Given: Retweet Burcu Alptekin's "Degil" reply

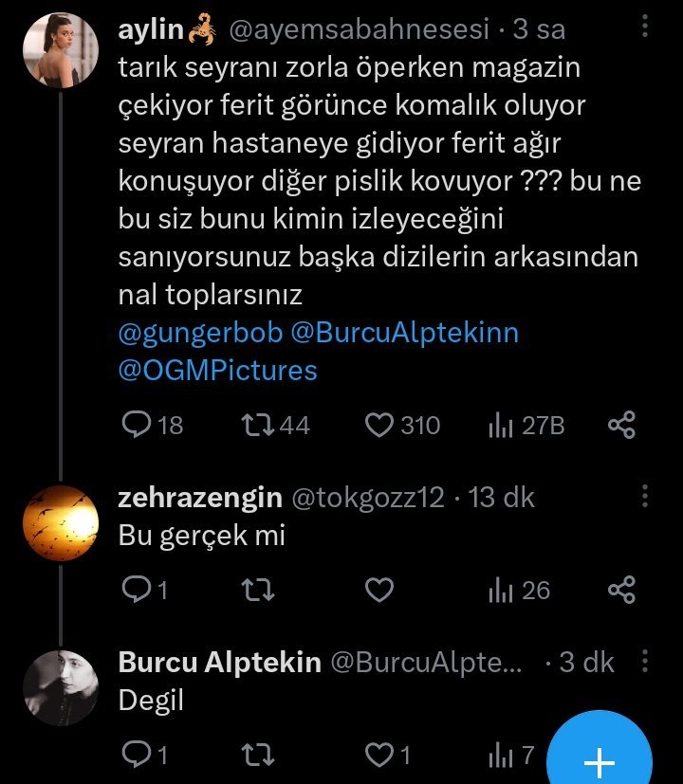Looking at the screenshot, I should coord(257,755).
